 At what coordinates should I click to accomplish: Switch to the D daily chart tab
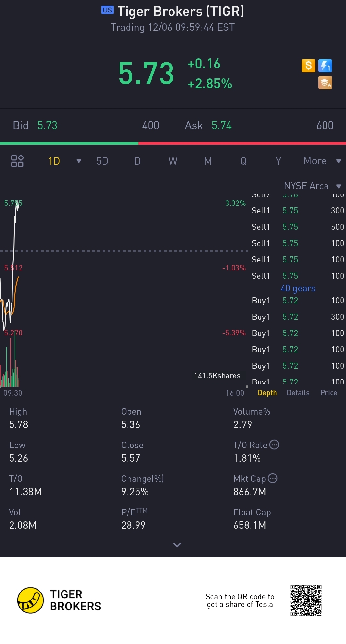click(x=137, y=161)
